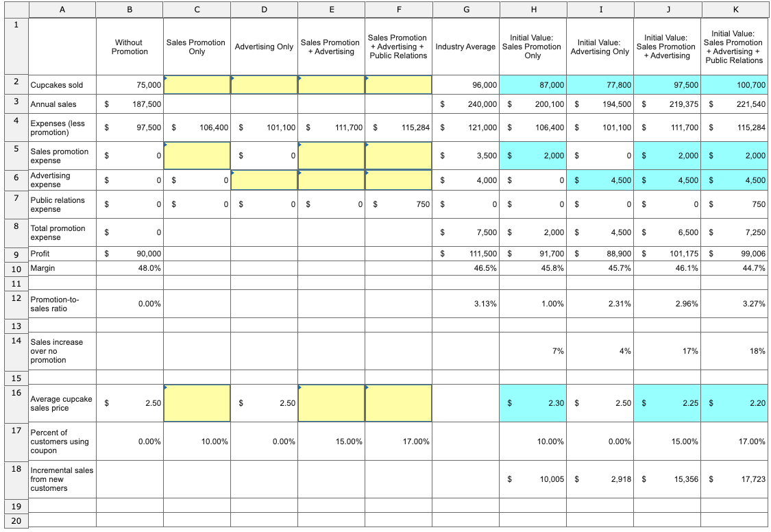Screen dimensions: 771x532
Task: Select the yellow Sales promotion expense cell in column E
Action: pyautogui.click(x=331, y=154)
